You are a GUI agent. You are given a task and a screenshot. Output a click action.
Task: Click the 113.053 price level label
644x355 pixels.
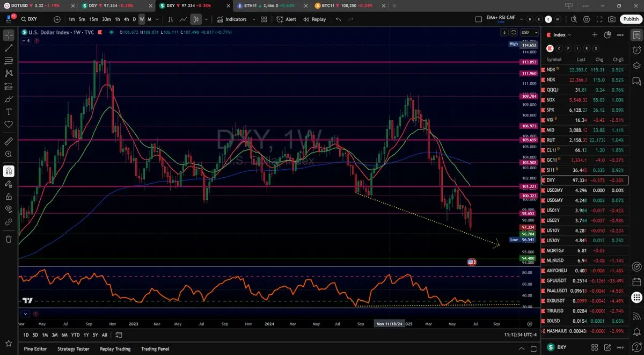click(x=529, y=62)
